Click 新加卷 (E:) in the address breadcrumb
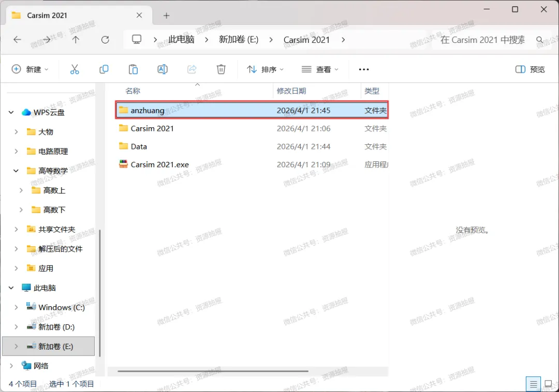The image size is (559, 392). [239, 39]
